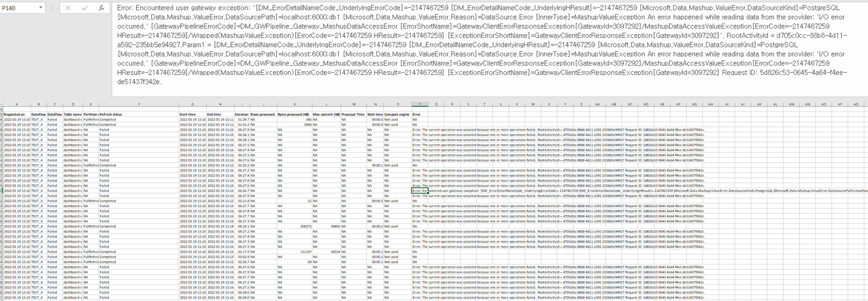Click the 'Processor Time' header cell
This screenshot has height=301, width=868.
click(353, 115)
